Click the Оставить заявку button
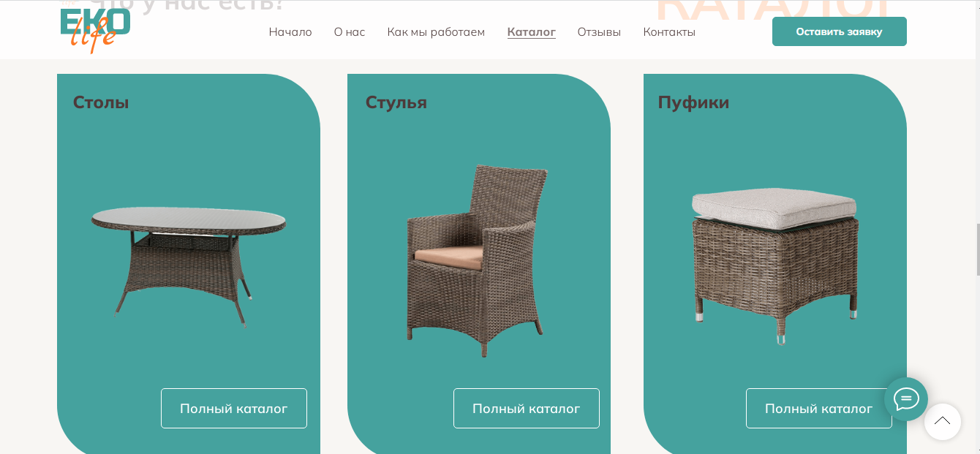Image resolution: width=980 pixels, height=454 pixels. 840,31
